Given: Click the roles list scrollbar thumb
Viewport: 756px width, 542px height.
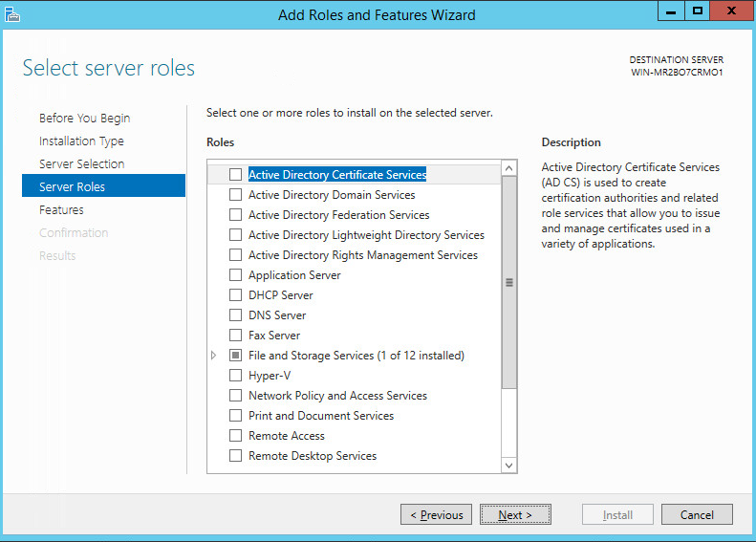Looking at the screenshot, I should [509, 283].
